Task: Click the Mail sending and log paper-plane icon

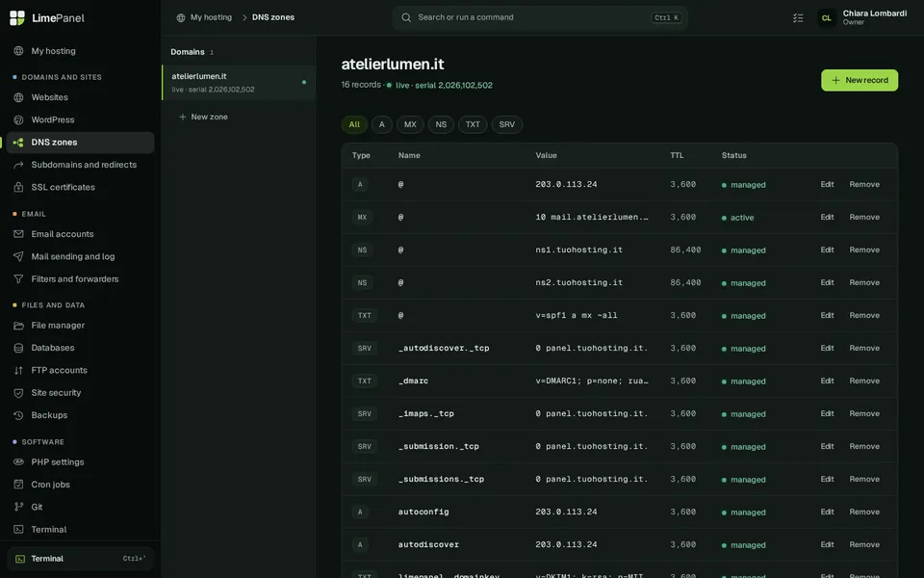Action: pyautogui.click(x=19, y=256)
